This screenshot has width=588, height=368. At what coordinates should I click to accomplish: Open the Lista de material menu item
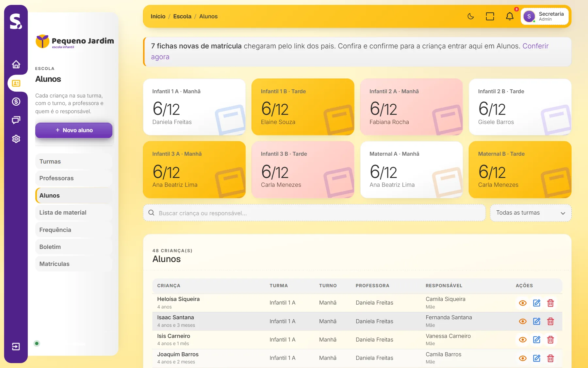74,213
